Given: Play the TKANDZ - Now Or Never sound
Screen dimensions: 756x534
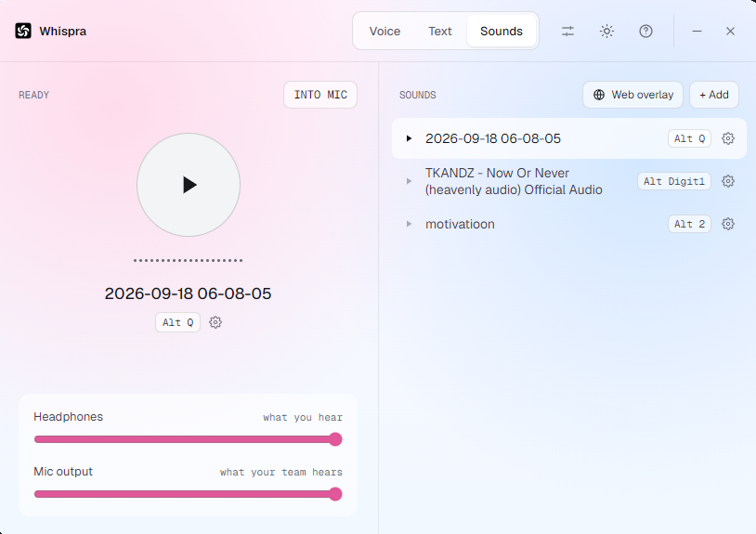Looking at the screenshot, I should (x=409, y=182).
